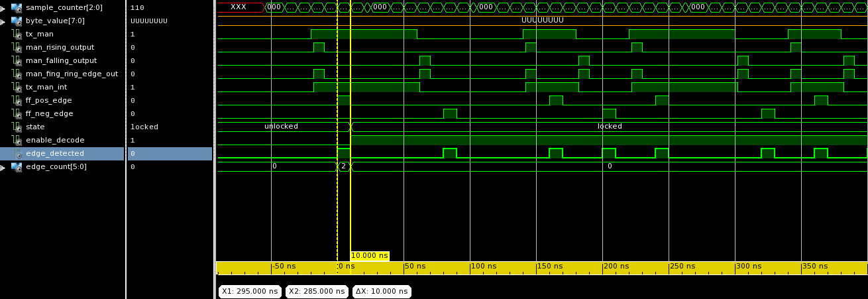Click the unlocked segment in state waveform
The width and height of the screenshot is (868, 299).
pos(281,127)
